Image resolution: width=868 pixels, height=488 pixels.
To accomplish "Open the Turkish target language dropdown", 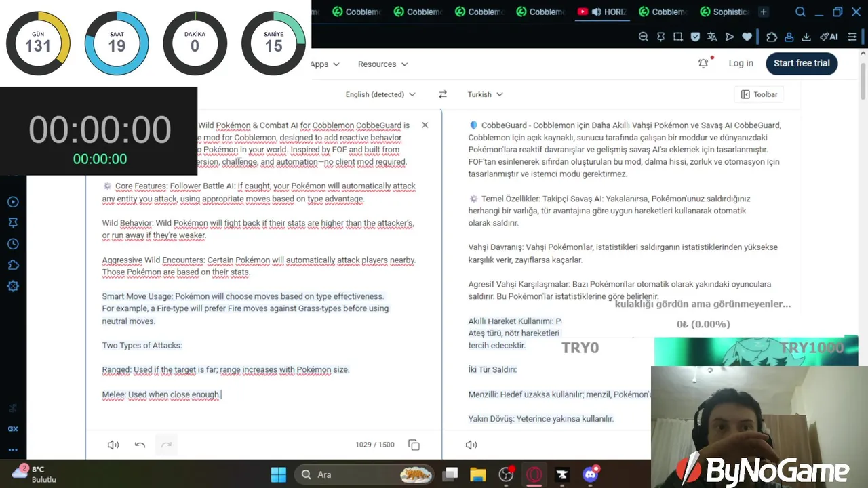I will [485, 94].
